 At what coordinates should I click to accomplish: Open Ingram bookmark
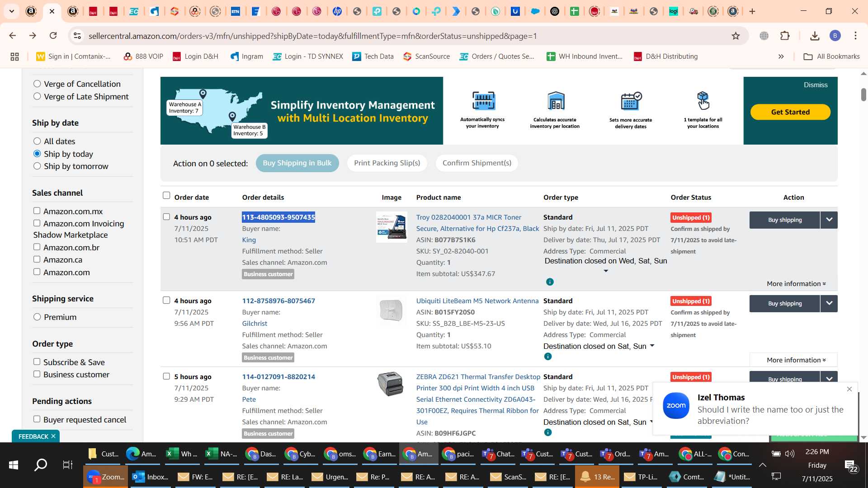246,56
